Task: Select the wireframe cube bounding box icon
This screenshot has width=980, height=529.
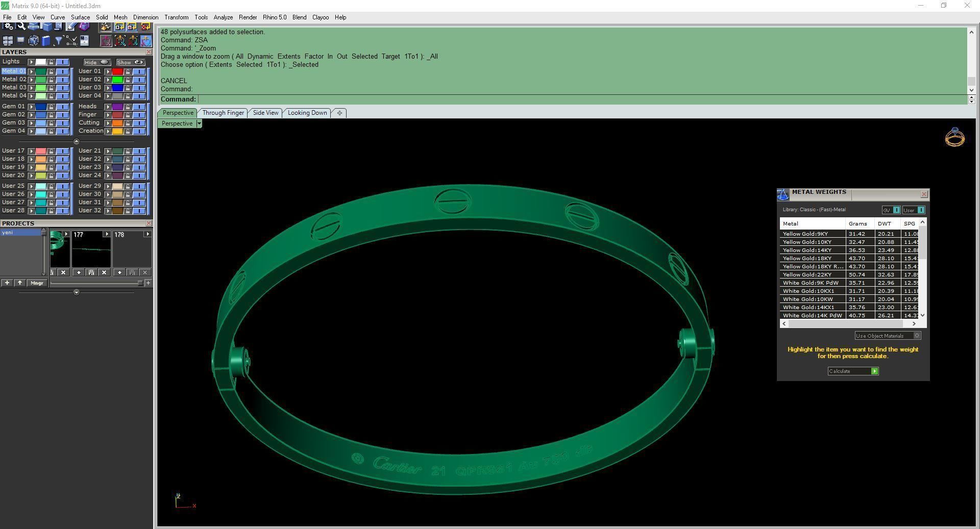Action: click(x=34, y=41)
